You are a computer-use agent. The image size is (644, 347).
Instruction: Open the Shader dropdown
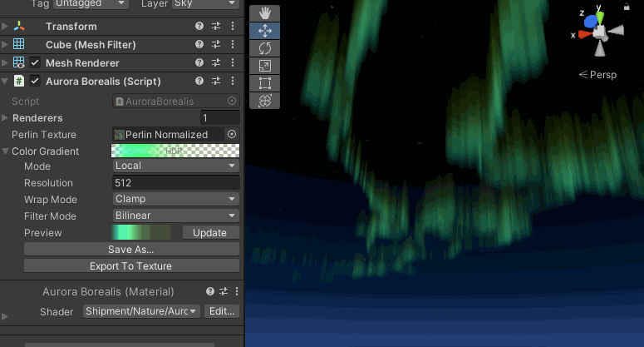[x=141, y=311]
